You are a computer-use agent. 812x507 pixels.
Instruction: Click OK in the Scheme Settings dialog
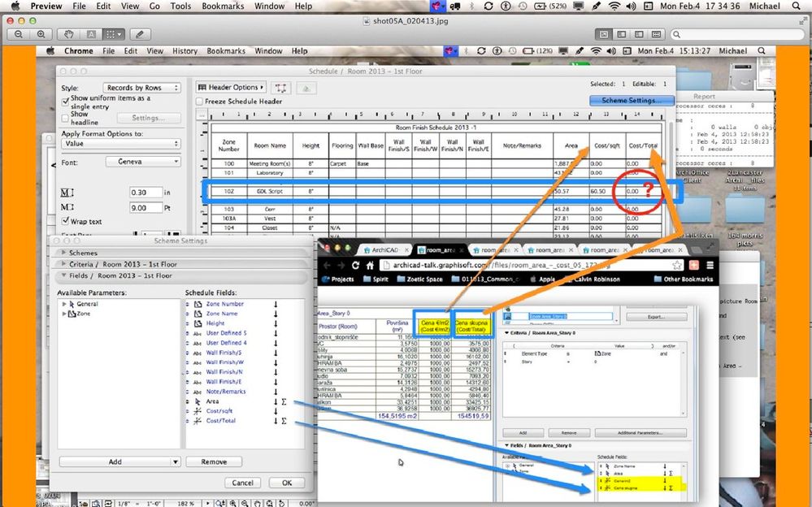coord(287,483)
